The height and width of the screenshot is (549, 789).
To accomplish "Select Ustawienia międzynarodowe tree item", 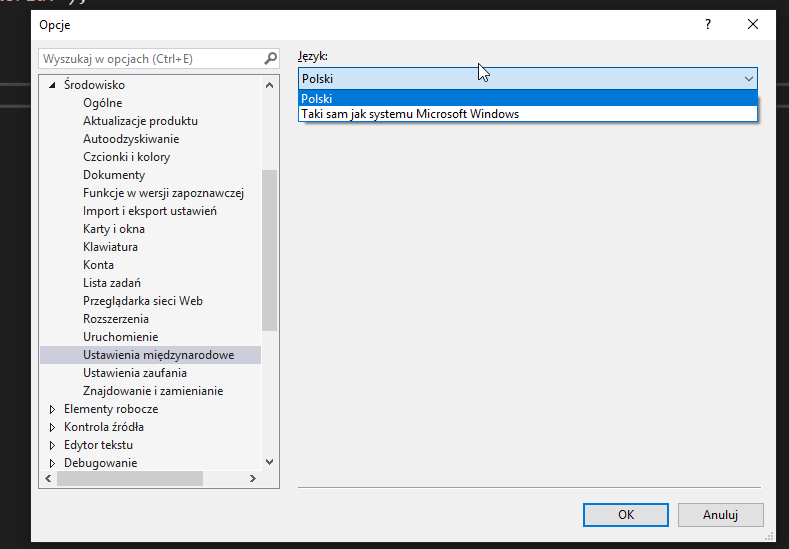I will tap(150, 355).
